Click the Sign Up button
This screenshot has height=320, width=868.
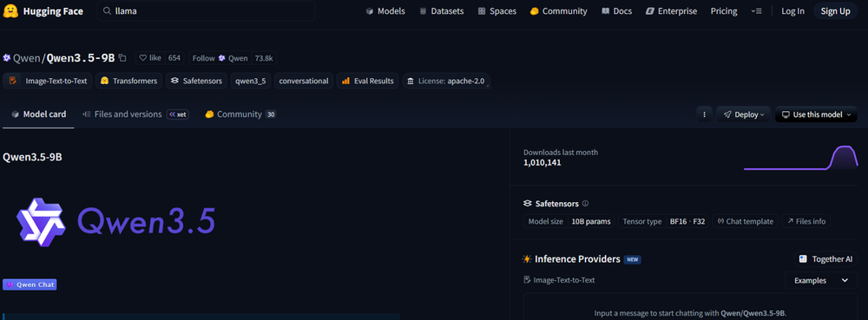point(835,11)
